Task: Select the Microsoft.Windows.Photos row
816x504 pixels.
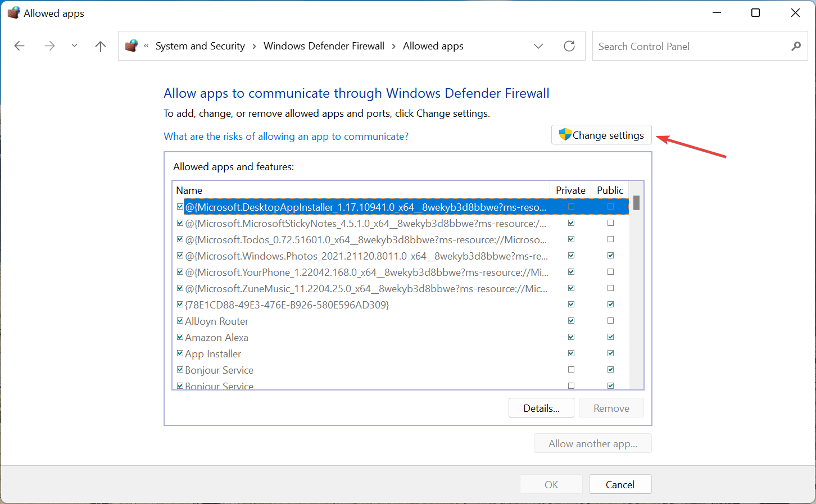Action: (x=401, y=256)
